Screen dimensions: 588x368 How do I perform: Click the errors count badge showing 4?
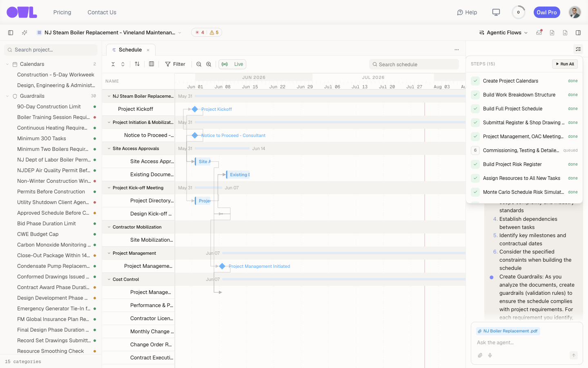[200, 33]
